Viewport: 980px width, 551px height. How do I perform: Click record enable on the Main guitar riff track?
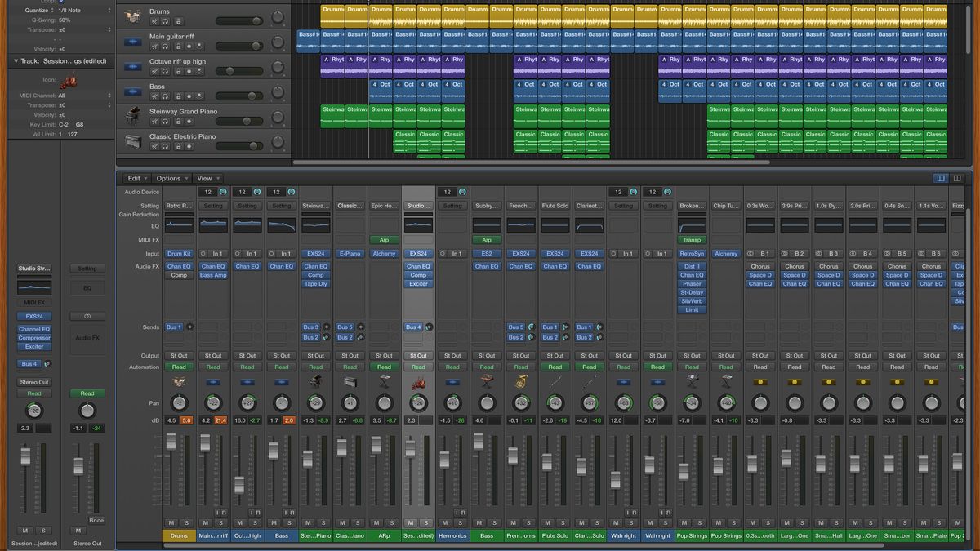coord(189,45)
